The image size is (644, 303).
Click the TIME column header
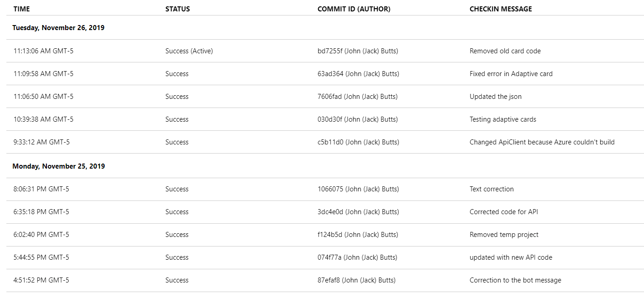click(21, 9)
